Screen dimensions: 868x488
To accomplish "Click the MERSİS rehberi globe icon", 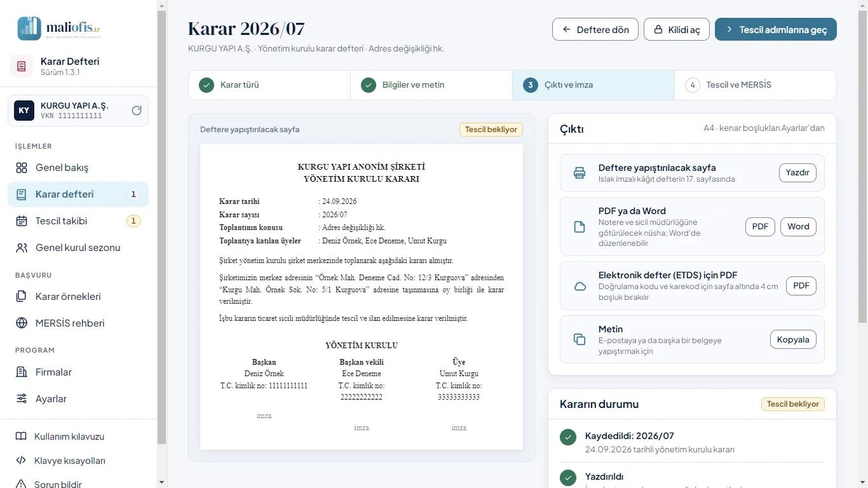I will (22, 323).
